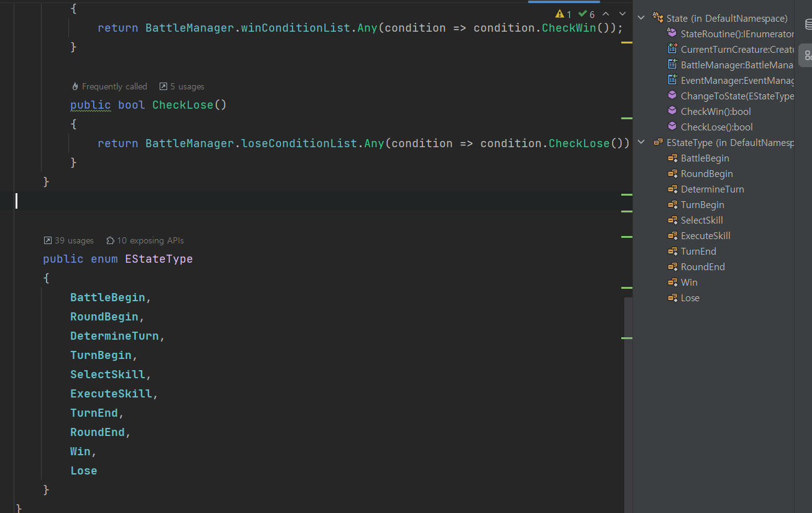Select the DetermineTurn enum member in Structure
The image size is (812, 513).
click(x=712, y=189)
